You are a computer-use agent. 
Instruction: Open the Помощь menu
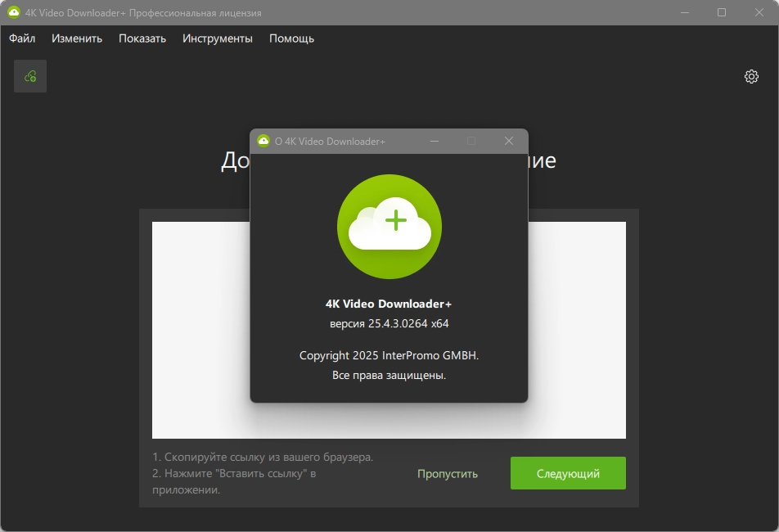(291, 38)
